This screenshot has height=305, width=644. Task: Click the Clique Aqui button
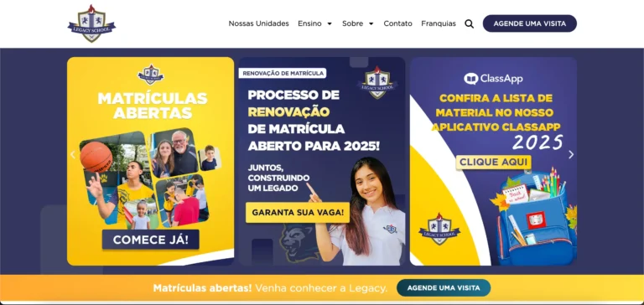[x=493, y=163]
